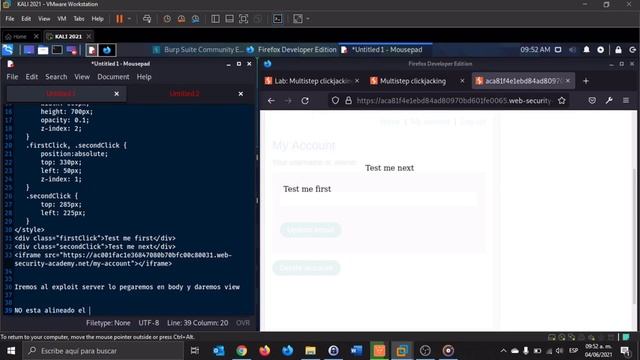Switch to Burp Suite Community Edition task
The height and width of the screenshot is (360, 640).
198,50
